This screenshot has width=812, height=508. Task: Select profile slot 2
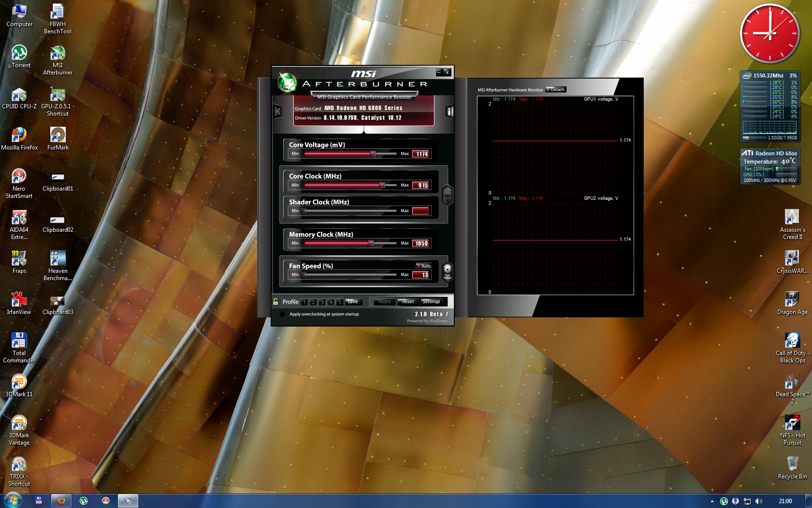point(313,302)
